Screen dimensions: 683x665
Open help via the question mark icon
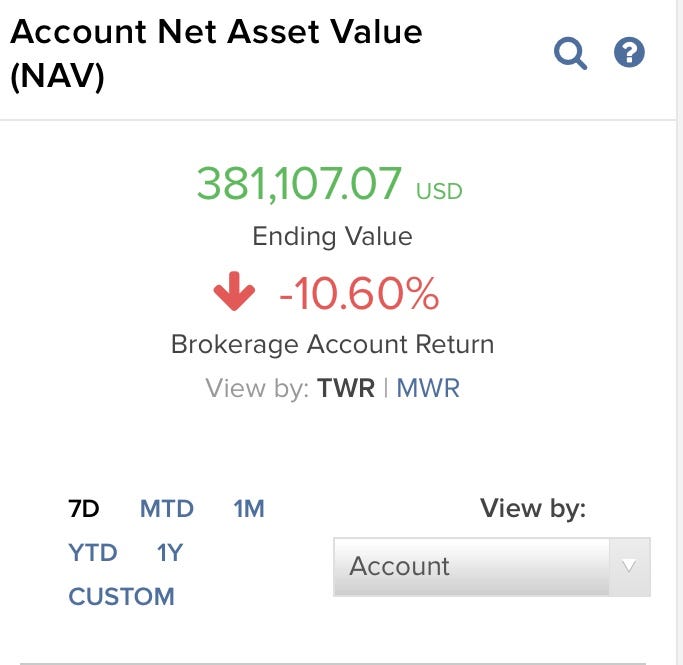click(x=629, y=52)
